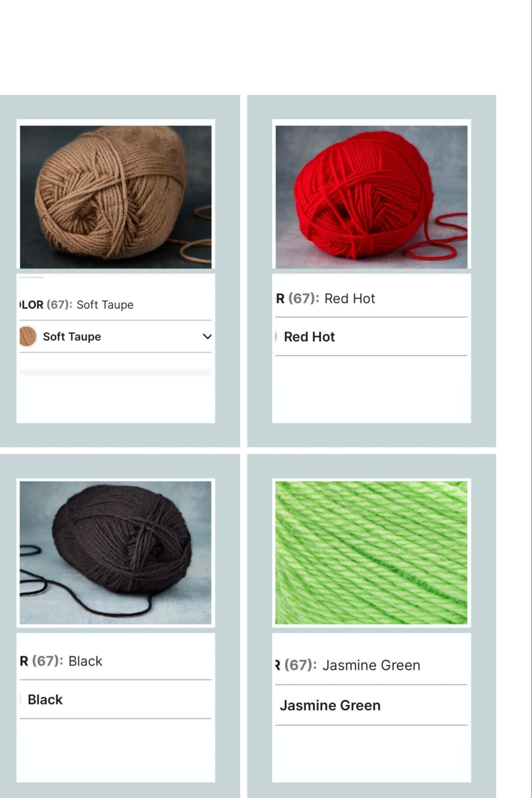Click the Soft Taupe color label text
532x798 pixels.
point(105,305)
